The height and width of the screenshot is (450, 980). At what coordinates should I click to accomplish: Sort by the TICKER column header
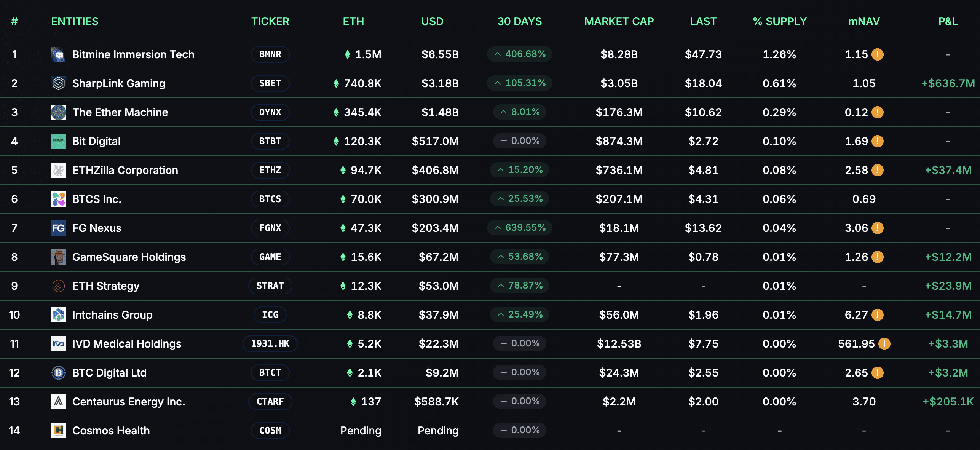point(270,21)
